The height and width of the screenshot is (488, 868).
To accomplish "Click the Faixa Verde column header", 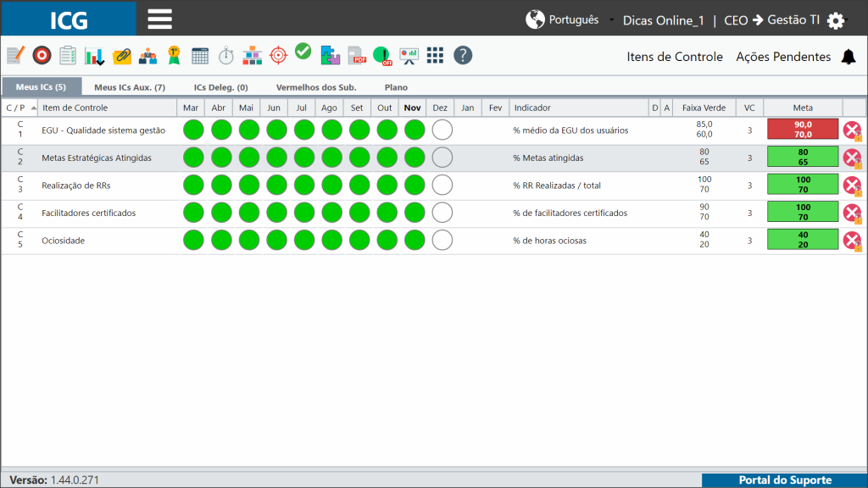I will [x=704, y=108].
